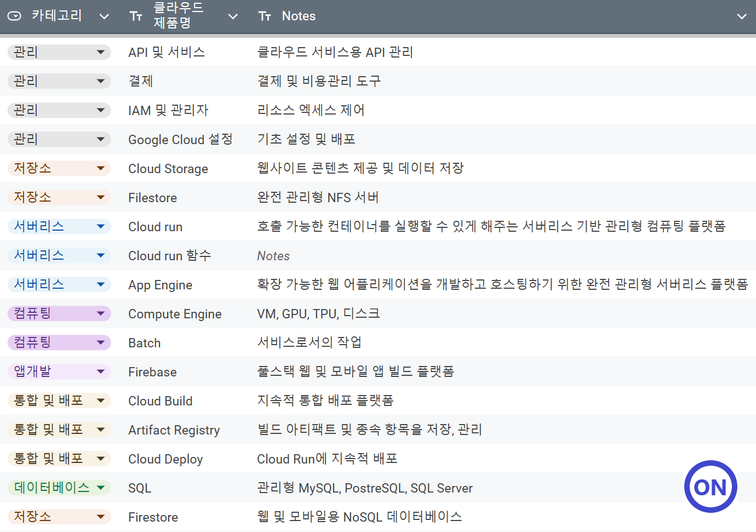Open the 통합 및 배포 dropdown in Artifact Registry row
Image resolution: width=756 pixels, height=532 pixels.
[x=59, y=430]
